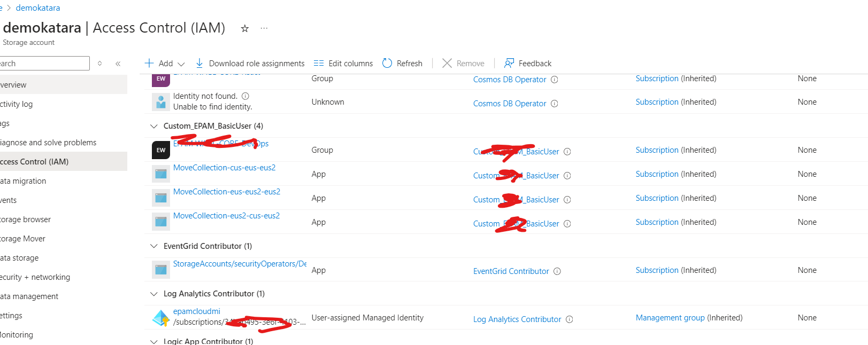Click info icon next to Identity not found

(x=245, y=96)
